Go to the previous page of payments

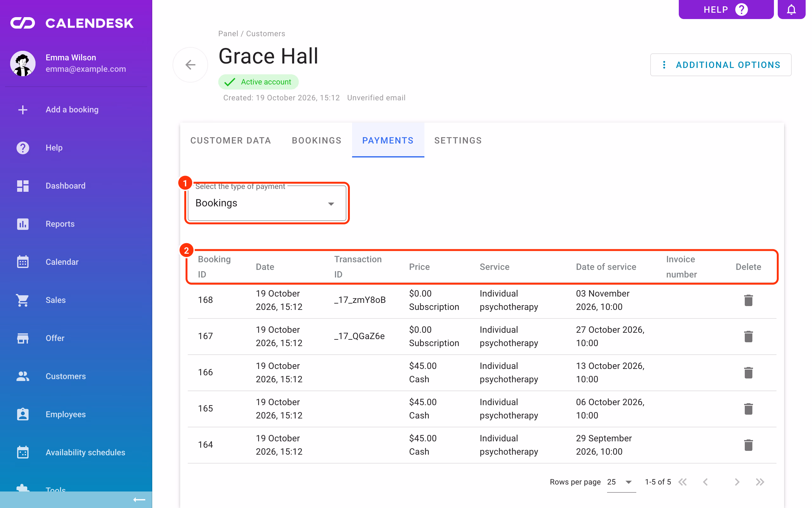pos(706,482)
